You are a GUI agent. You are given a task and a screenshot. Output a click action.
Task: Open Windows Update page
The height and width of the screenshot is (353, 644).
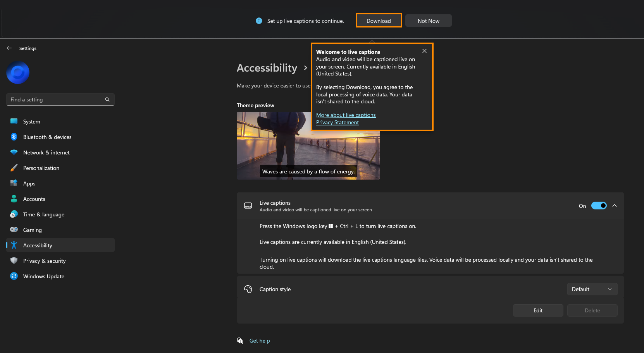(x=60, y=276)
